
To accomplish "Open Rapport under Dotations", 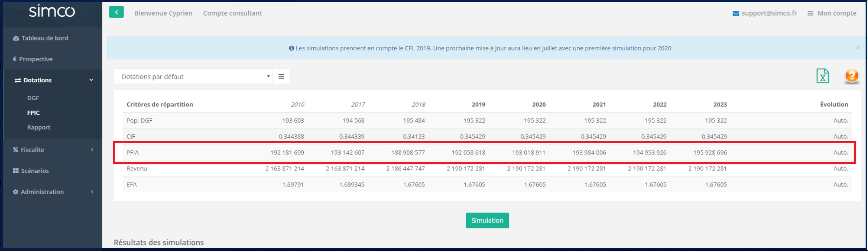I will 39,127.
